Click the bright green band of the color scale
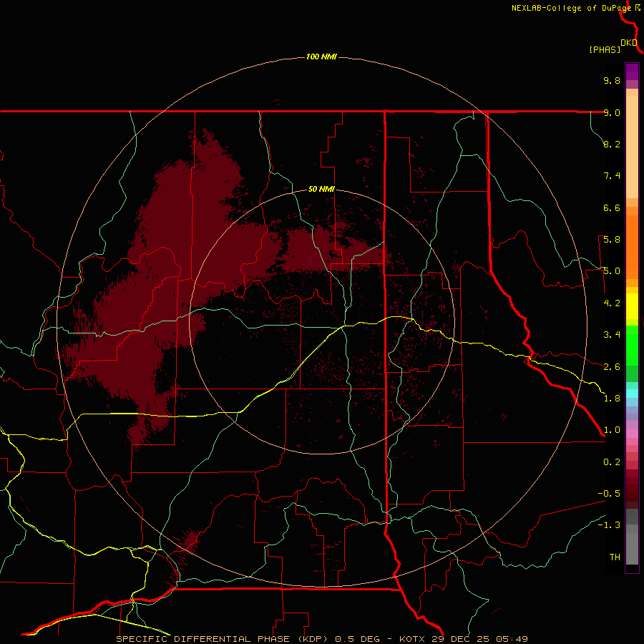644x644 pixels. tap(632, 344)
